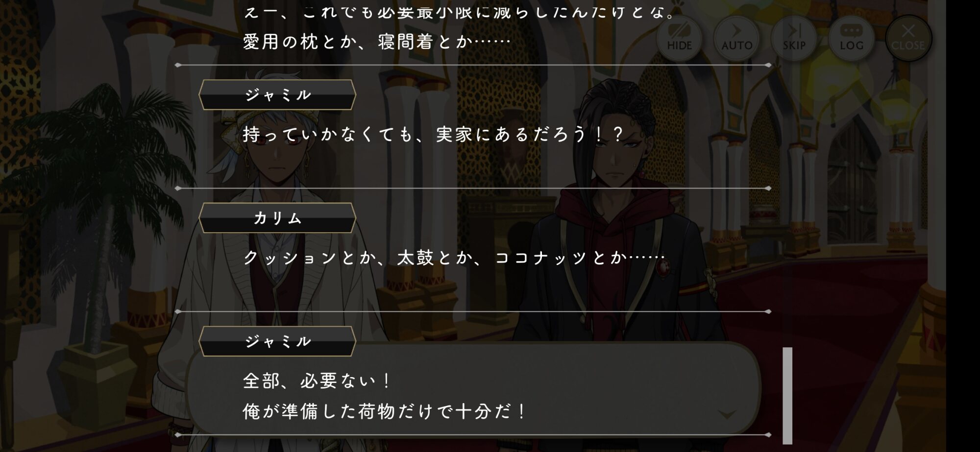Select the カリム name plate
Viewport: 980px width, 452px height.
[x=277, y=217]
